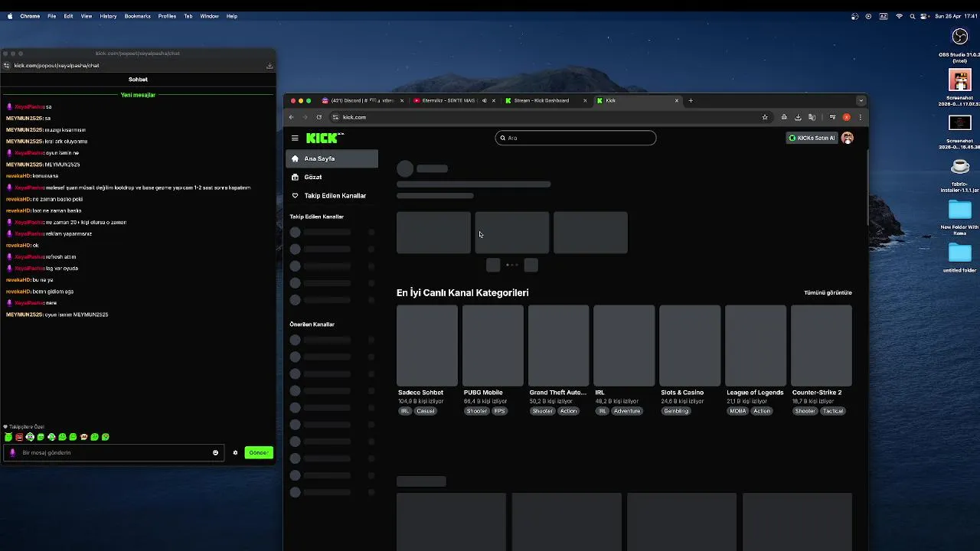Screen dimensions: 980x551
Task: Open the History menu in the menu bar
Action: pyautogui.click(x=108, y=16)
